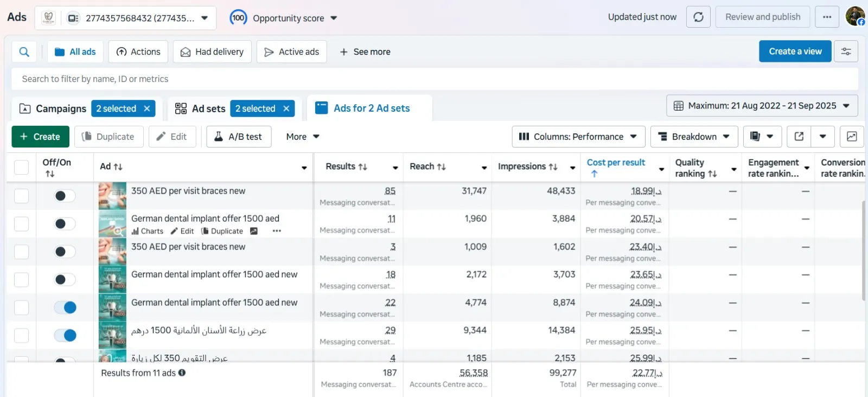Select the Had delivery filter tab

pos(212,52)
